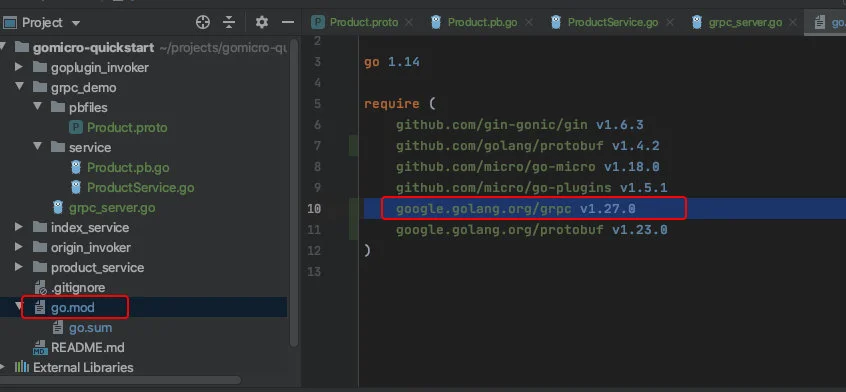
Task: Click the pbfiles folder icon
Action: coord(58,107)
